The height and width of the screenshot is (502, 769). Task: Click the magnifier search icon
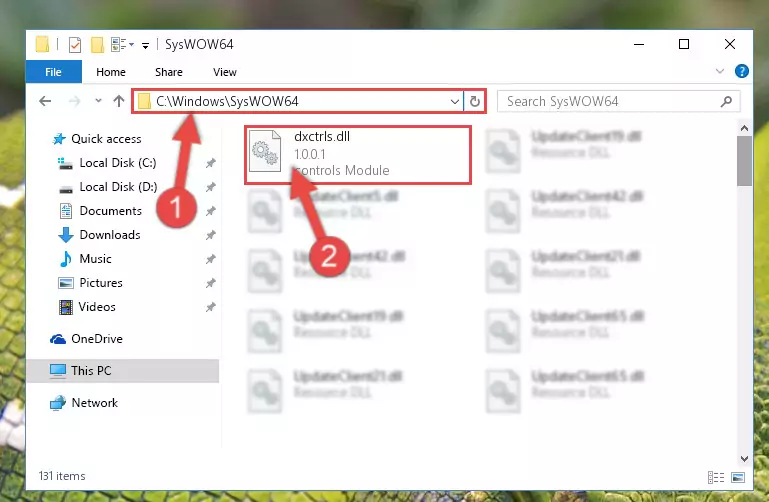click(726, 101)
